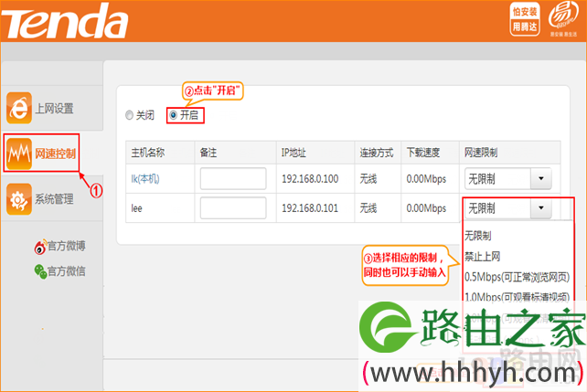Click 0.00Mbps in the lee row

coord(426,208)
